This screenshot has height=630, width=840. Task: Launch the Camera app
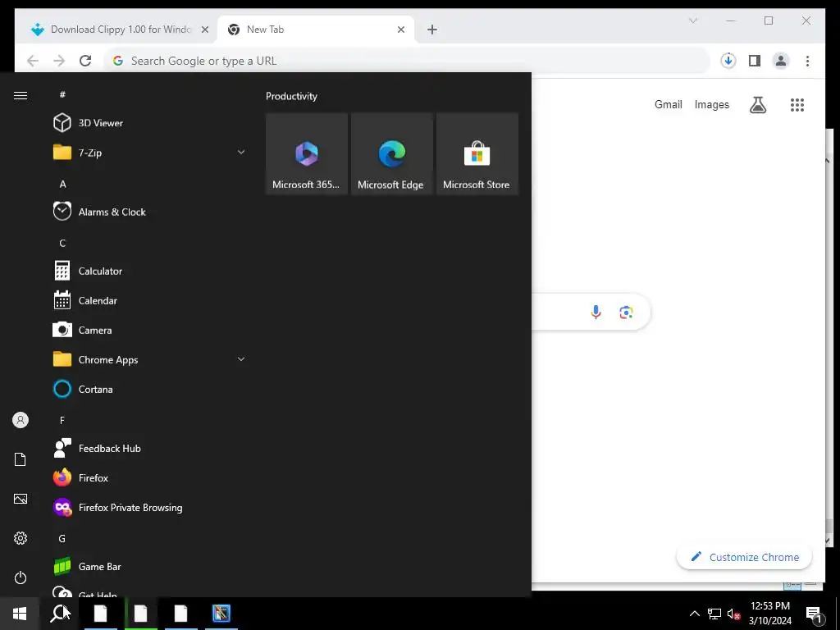coord(150,330)
